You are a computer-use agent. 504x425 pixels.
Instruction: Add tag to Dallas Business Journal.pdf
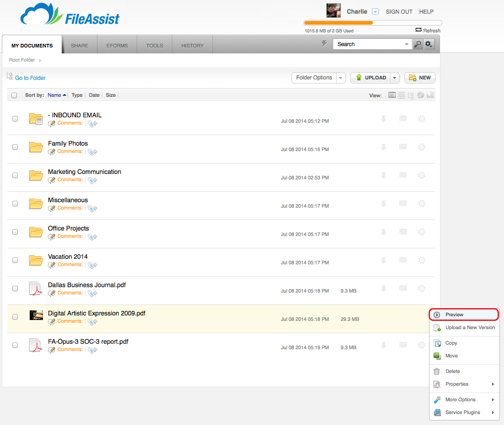[x=93, y=293]
